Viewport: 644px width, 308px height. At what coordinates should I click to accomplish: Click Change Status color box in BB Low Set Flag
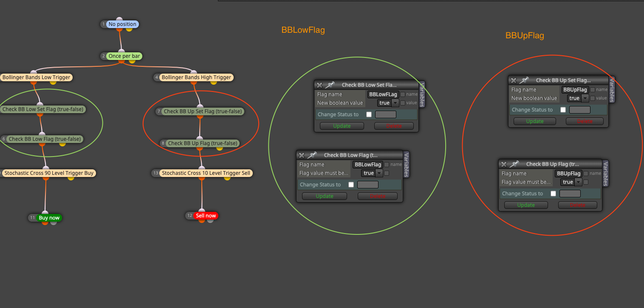click(x=386, y=114)
